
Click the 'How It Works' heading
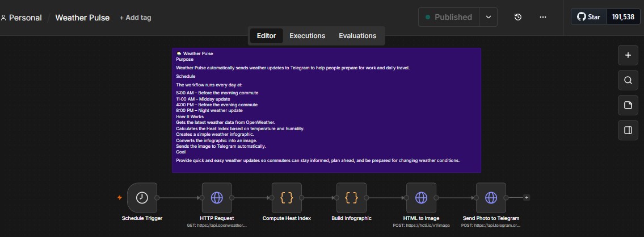point(190,117)
